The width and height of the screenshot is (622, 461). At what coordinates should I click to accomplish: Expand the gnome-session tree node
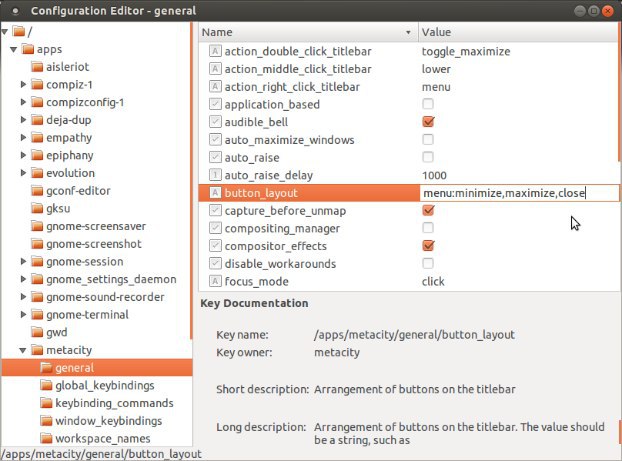coord(23,261)
